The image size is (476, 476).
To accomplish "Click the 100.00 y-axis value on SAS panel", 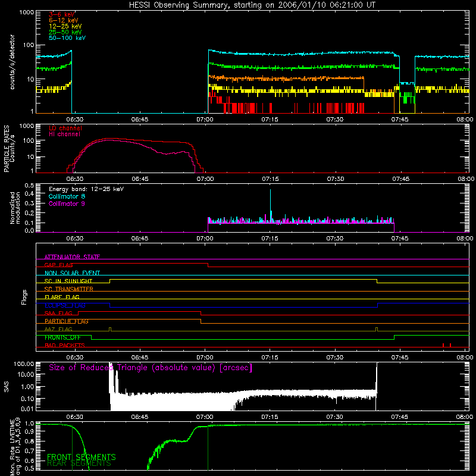I will pos(24,364).
